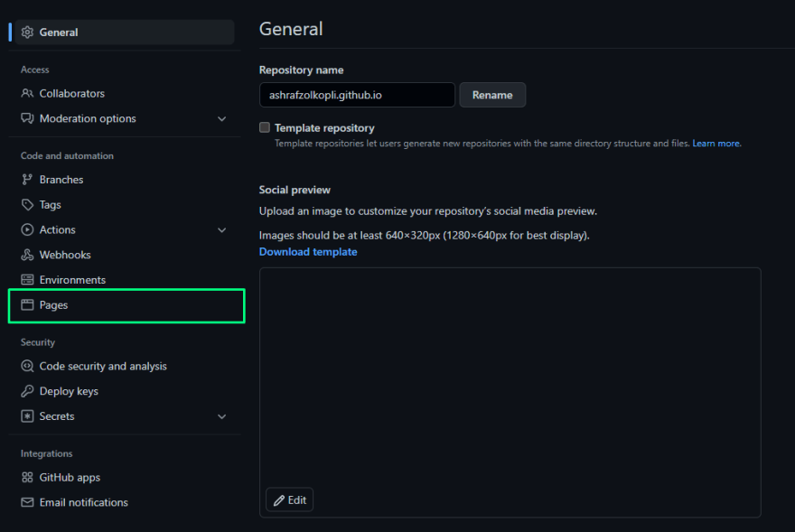Enable the Template repository checkbox
The image size is (795, 532).
pyautogui.click(x=265, y=127)
